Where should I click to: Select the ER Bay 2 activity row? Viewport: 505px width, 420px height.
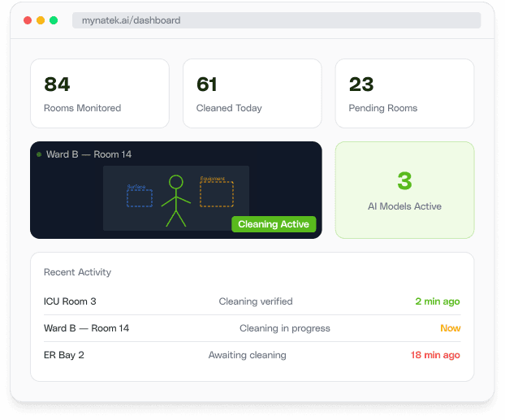pyautogui.click(x=252, y=355)
